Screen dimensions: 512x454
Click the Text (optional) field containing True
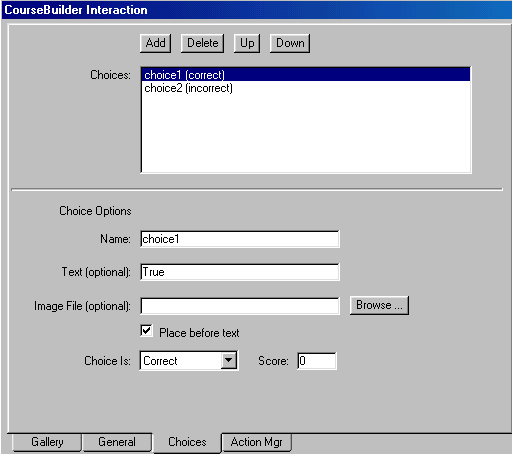click(x=240, y=272)
